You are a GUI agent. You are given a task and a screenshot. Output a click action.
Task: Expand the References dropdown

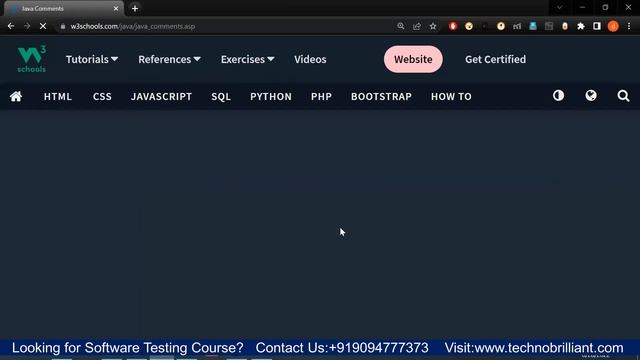[x=169, y=59]
